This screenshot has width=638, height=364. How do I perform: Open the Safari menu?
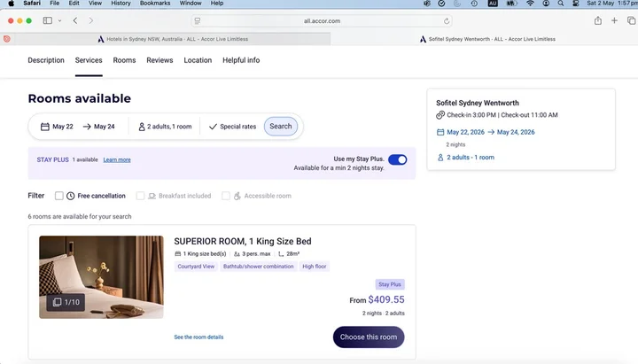point(32,4)
